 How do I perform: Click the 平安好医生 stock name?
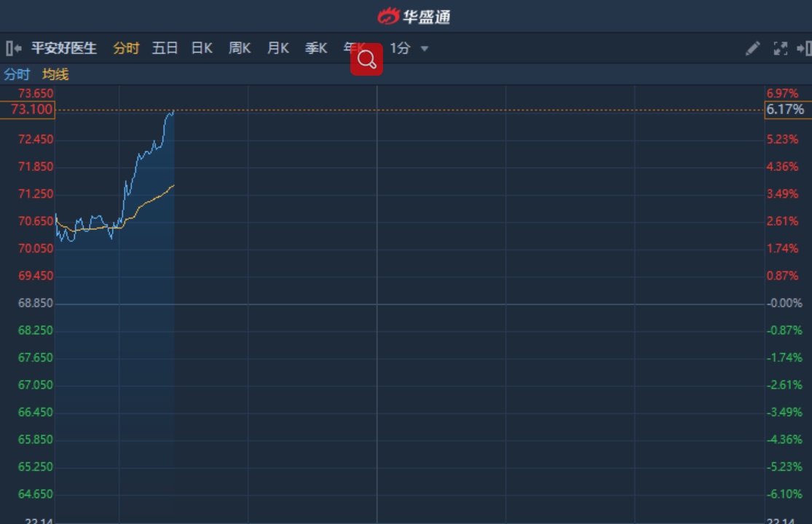click(x=64, y=49)
